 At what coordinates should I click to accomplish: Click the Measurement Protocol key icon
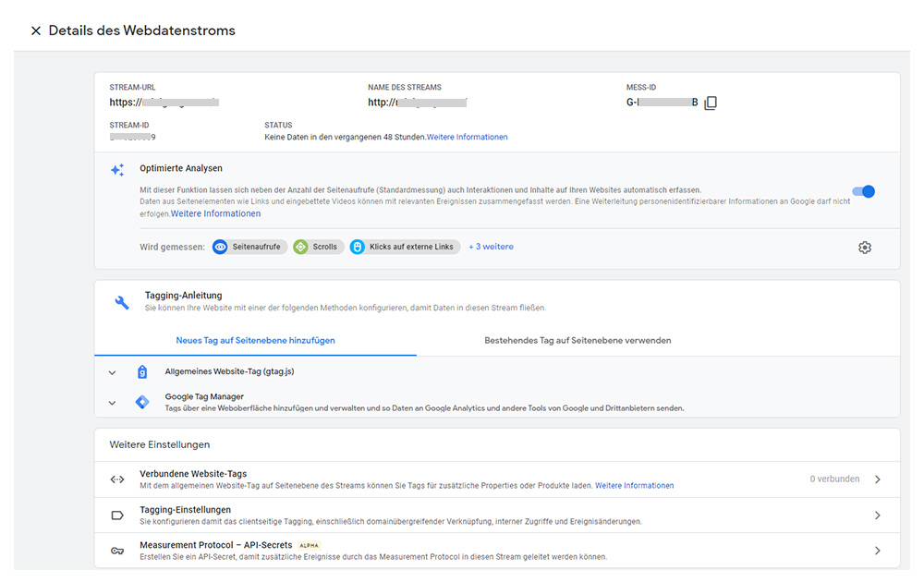117,551
